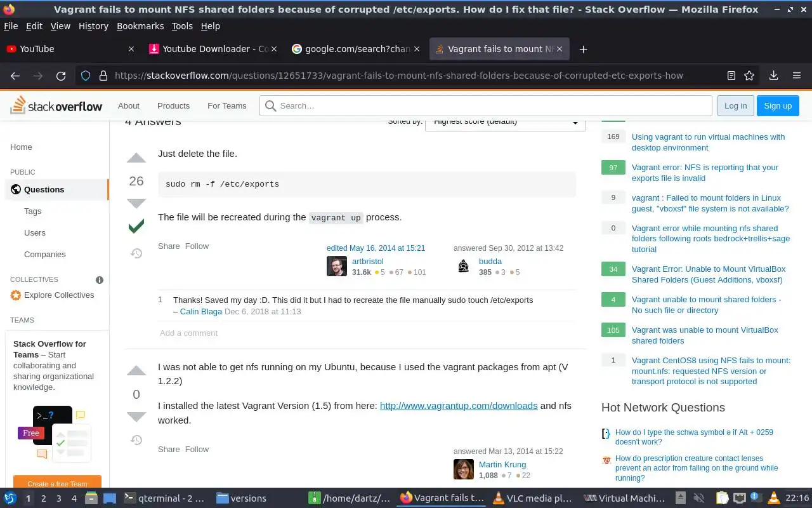Switch to VLC media player taskbar window
812x508 pixels.
pyautogui.click(x=533, y=498)
